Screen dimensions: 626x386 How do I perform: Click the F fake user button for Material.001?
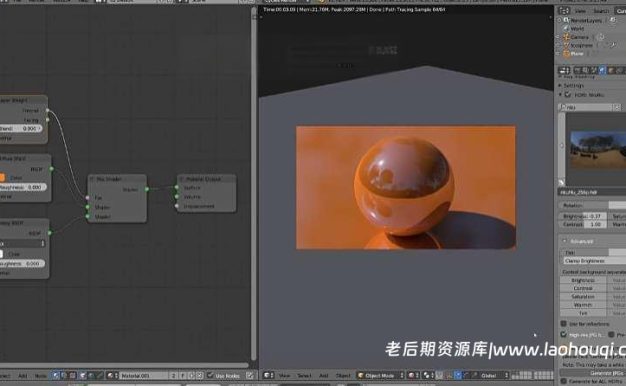183,375
